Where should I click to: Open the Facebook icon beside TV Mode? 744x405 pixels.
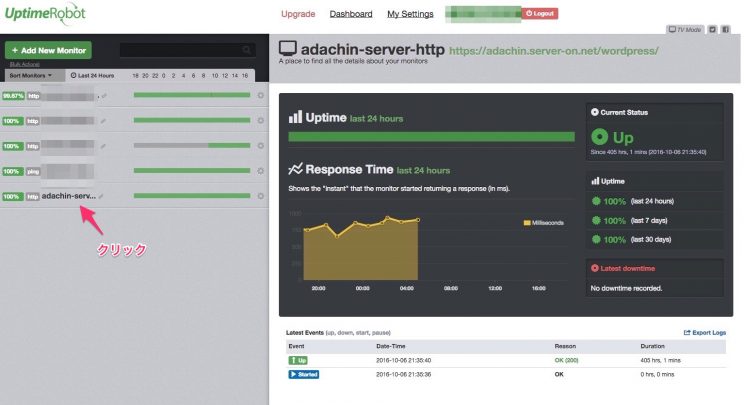point(725,30)
